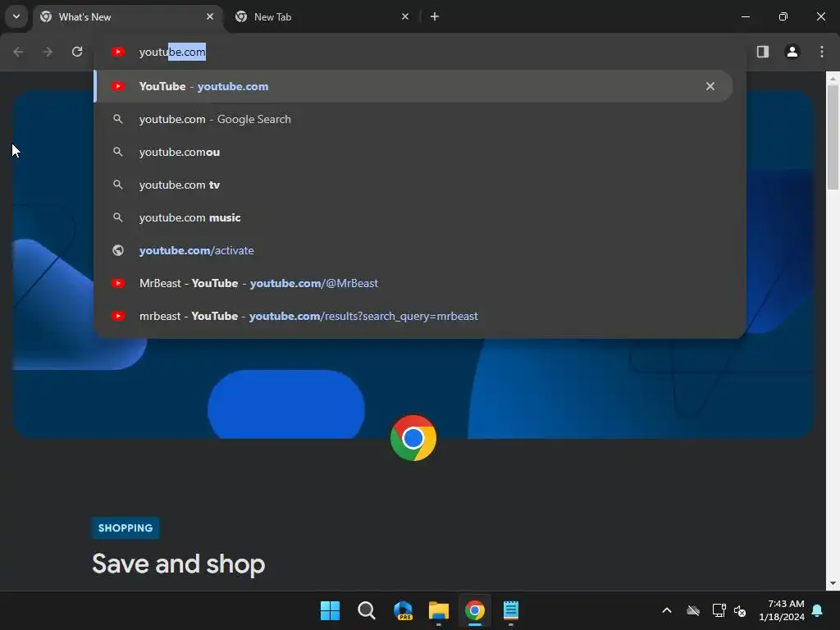Open File Explorer from taskbar
This screenshot has height=630, width=840.
coord(439,610)
